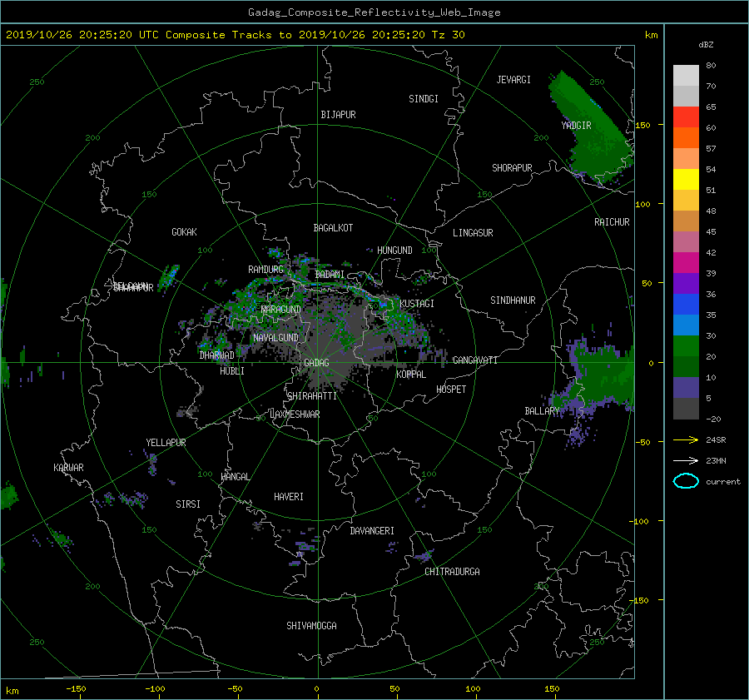Click the YELLAPUR city label
749x700 pixels.
point(166,443)
